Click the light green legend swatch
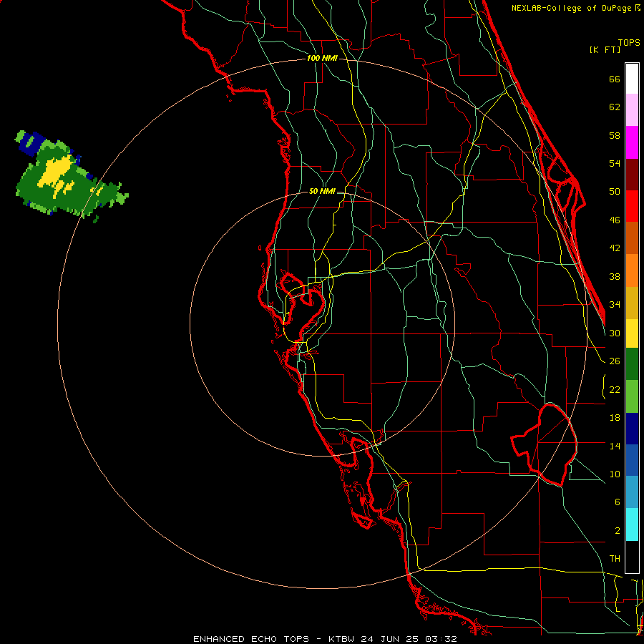The height and width of the screenshot is (644, 644). [632, 396]
